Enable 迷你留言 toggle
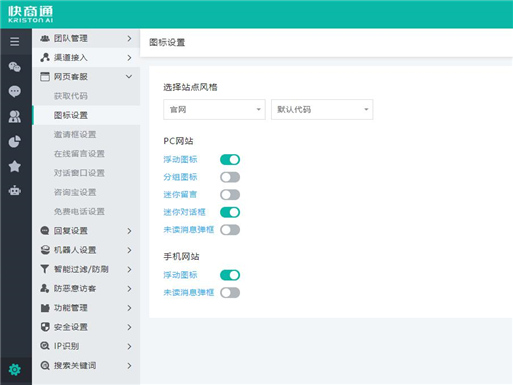513x385 pixels. coord(230,195)
